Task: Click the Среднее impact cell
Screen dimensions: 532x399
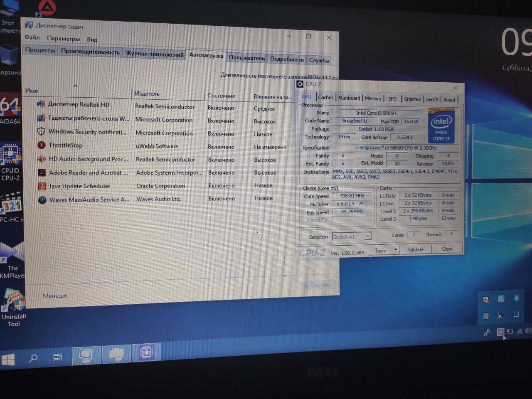Action: 264,108
